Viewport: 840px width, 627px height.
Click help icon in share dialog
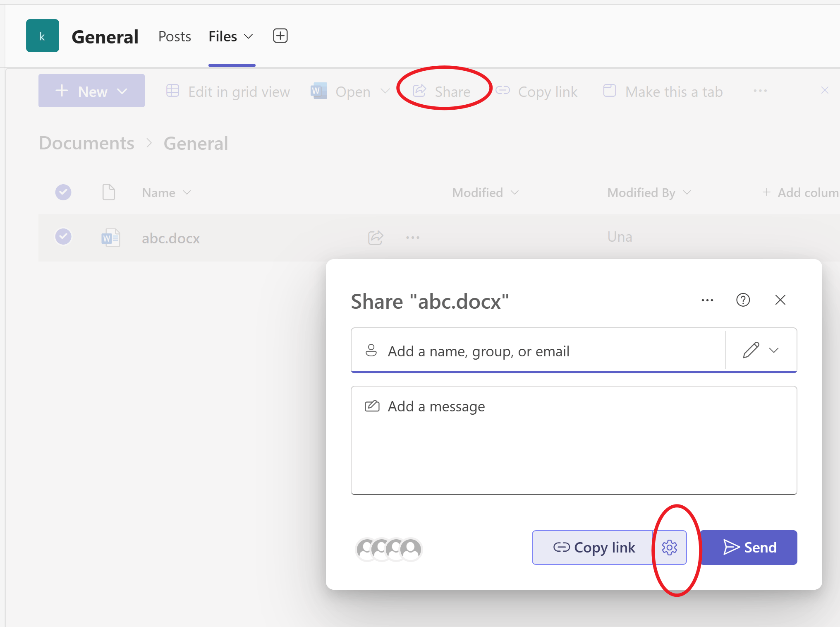[743, 300]
